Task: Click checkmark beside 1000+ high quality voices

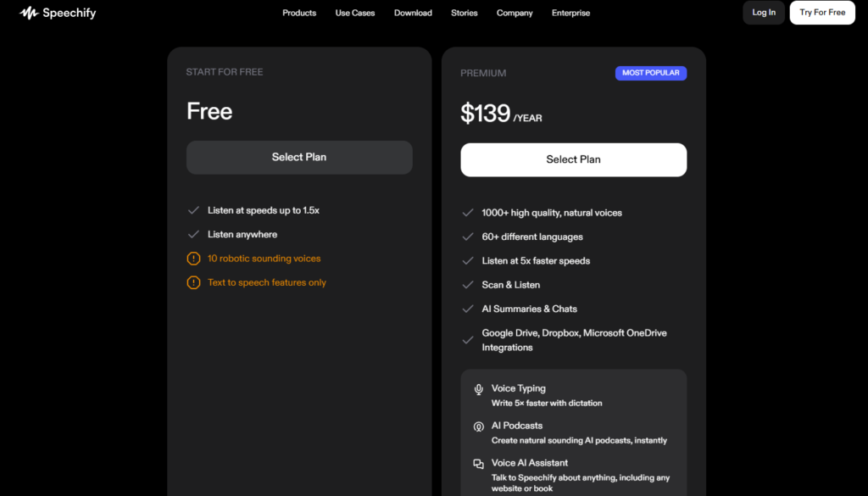Action: click(468, 213)
